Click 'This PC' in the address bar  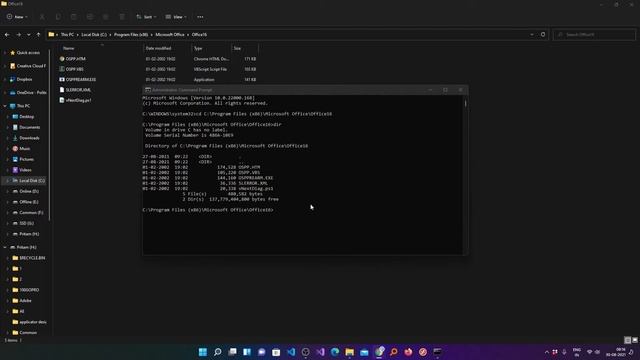67,35
